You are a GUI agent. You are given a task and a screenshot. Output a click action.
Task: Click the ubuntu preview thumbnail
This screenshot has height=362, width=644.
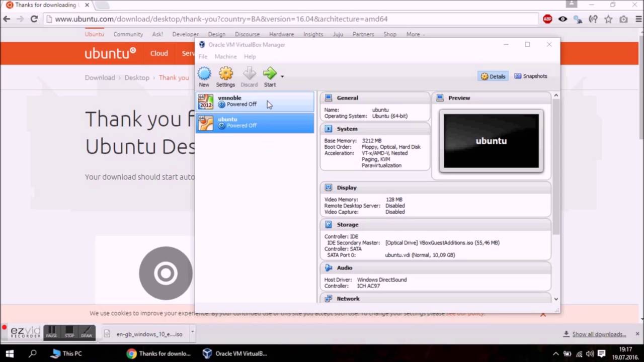click(x=491, y=141)
